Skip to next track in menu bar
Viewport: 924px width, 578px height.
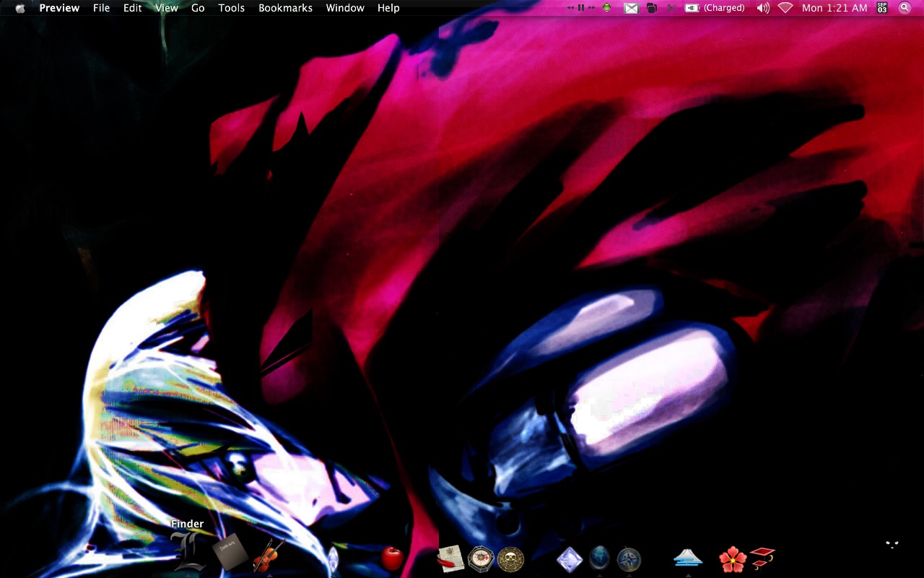[x=592, y=8]
